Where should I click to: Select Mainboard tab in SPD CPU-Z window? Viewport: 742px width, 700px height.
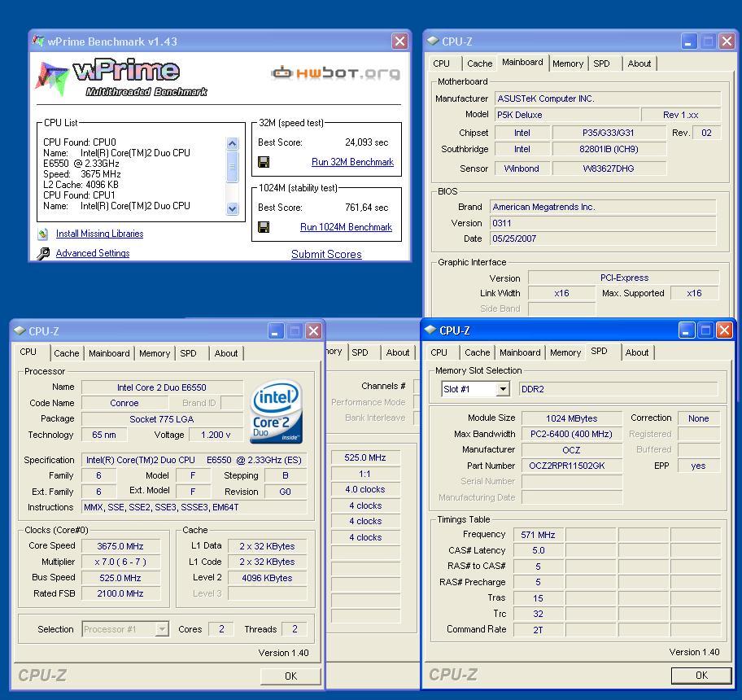tap(520, 352)
